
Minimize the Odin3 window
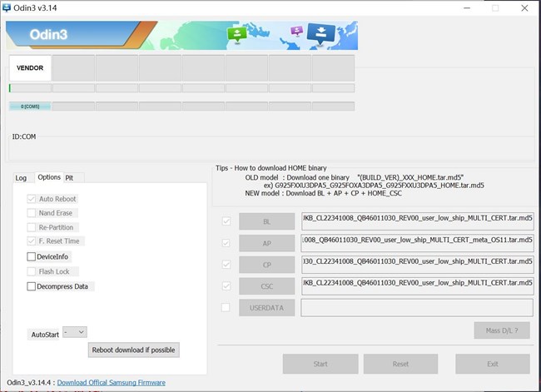(x=467, y=8)
